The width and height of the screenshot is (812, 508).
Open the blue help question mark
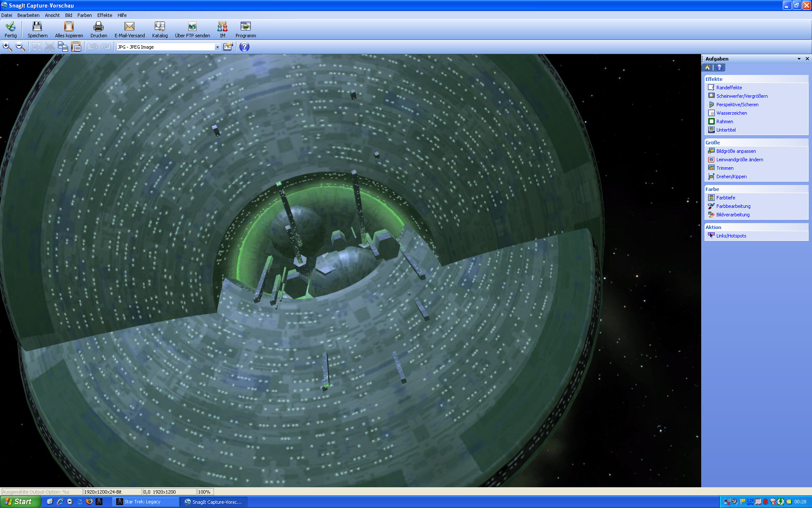click(244, 47)
